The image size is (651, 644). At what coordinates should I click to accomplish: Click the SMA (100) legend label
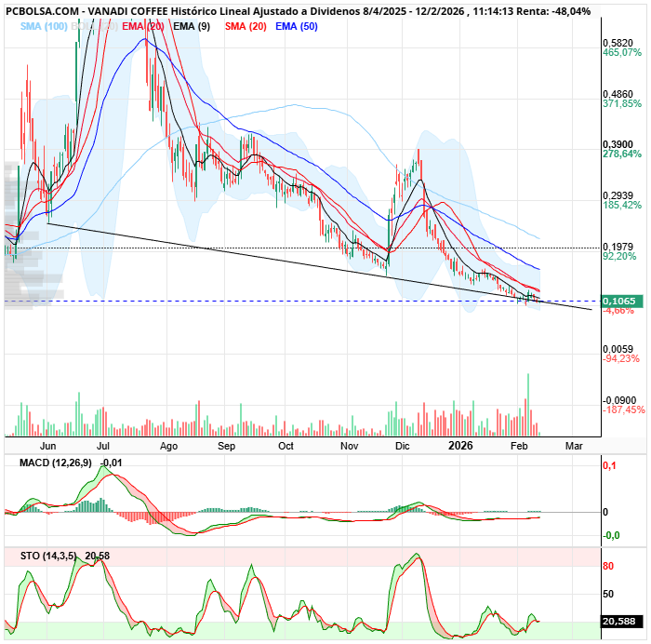coord(43,26)
